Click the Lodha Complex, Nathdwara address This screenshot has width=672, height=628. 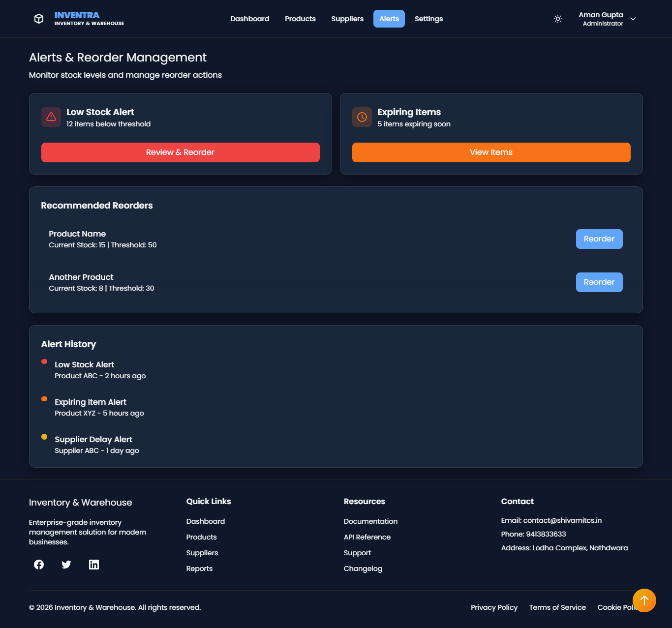point(580,548)
